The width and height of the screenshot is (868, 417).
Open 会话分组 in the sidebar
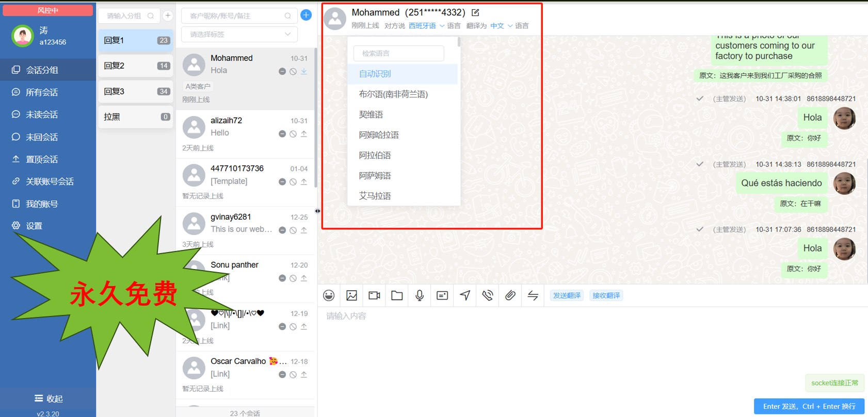tap(48, 70)
